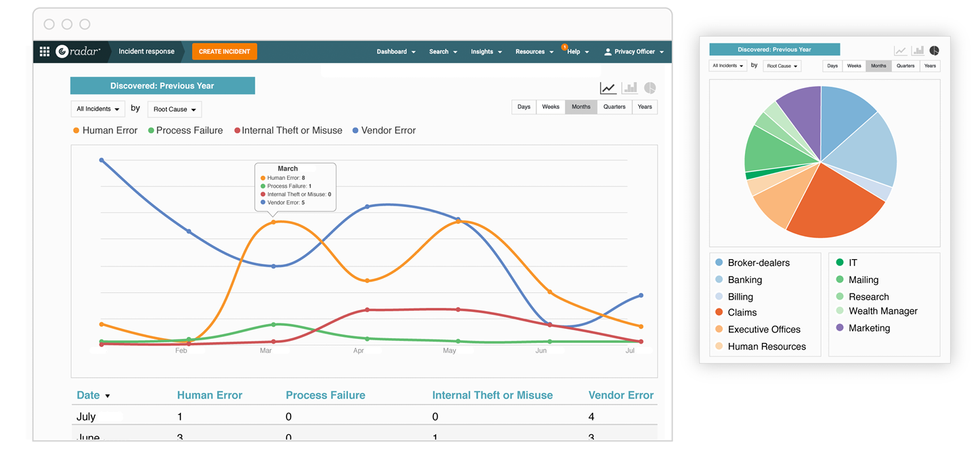The image size is (980, 456).
Task: Switch main chart to pie view icon
Action: tap(649, 88)
